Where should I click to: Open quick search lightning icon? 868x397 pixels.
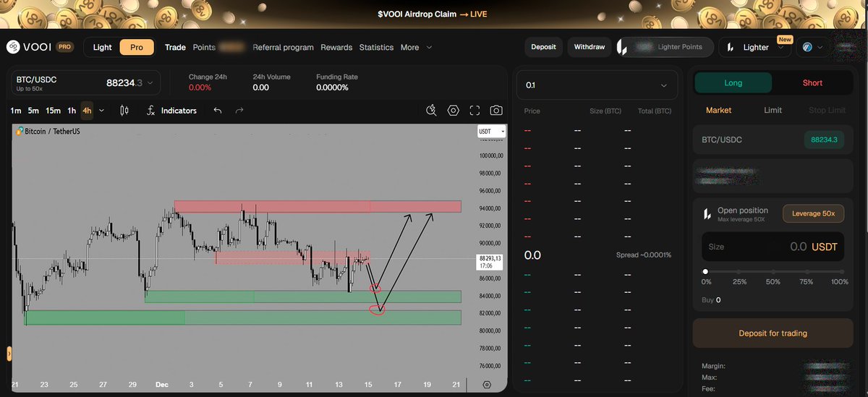click(x=432, y=111)
